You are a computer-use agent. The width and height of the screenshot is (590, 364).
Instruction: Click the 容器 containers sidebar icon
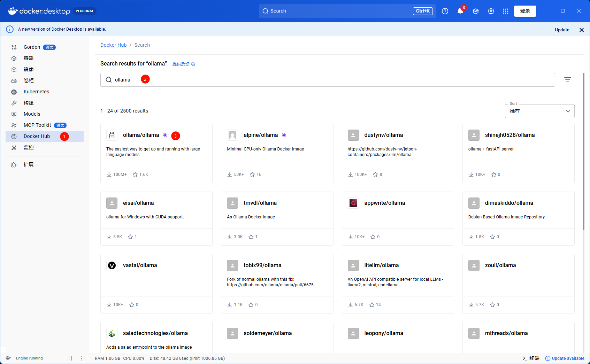[14, 59]
